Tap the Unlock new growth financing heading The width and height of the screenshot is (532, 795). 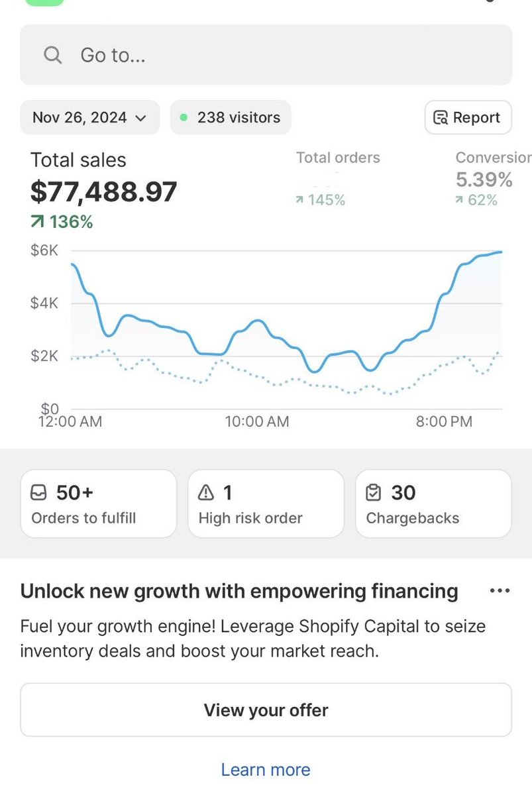coord(239,591)
